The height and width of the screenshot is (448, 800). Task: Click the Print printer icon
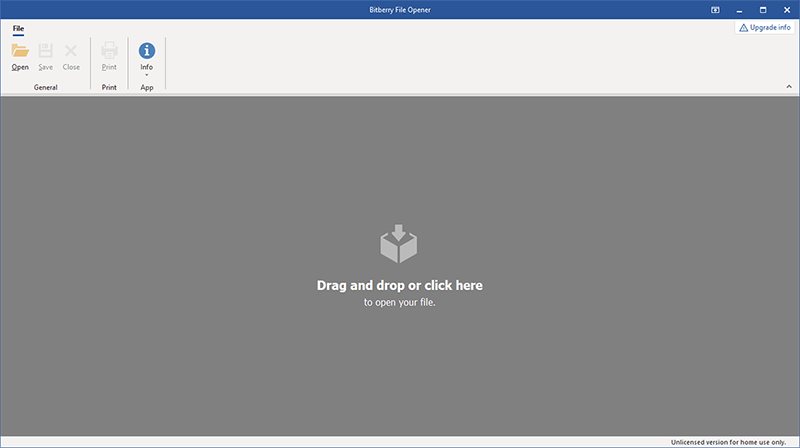[109, 51]
